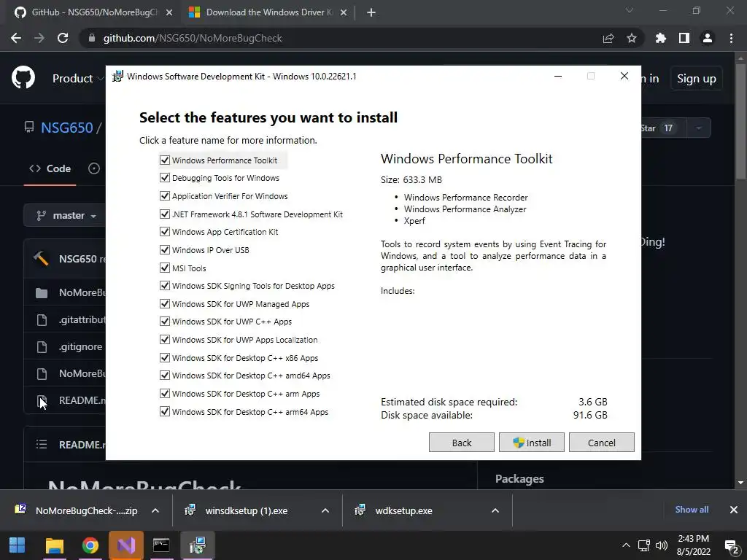This screenshot has width=747, height=560.
Task: Click the SDK installer title bar icon
Action: (x=117, y=76)
